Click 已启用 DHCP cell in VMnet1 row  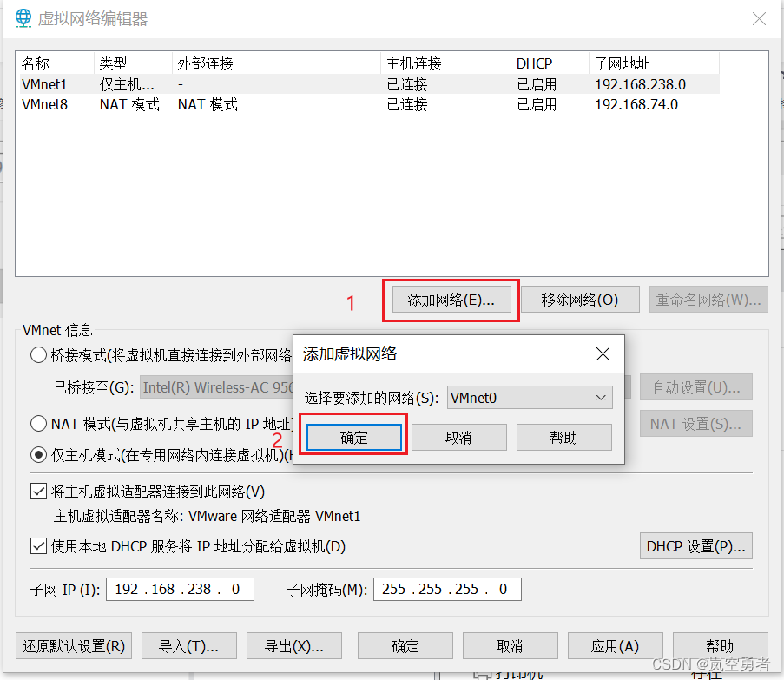pyautogui.click(x=537, y=84)
